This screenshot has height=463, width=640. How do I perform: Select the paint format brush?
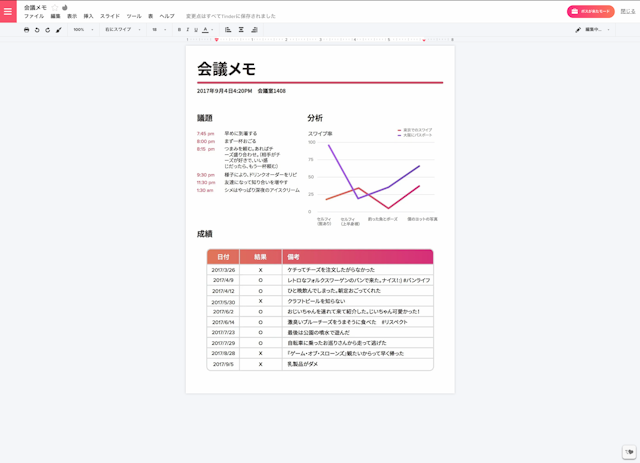(59, 30)
